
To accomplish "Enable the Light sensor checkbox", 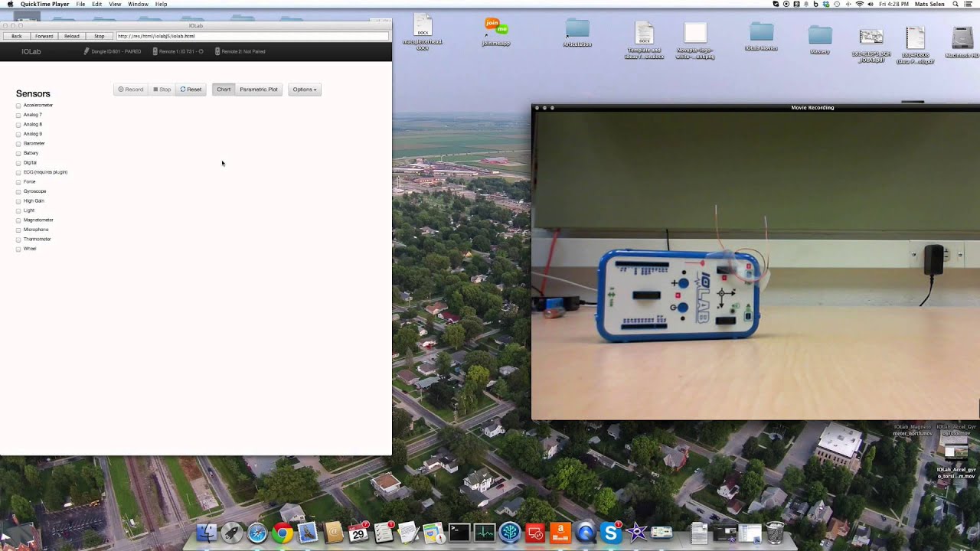I will click(18, 211).
